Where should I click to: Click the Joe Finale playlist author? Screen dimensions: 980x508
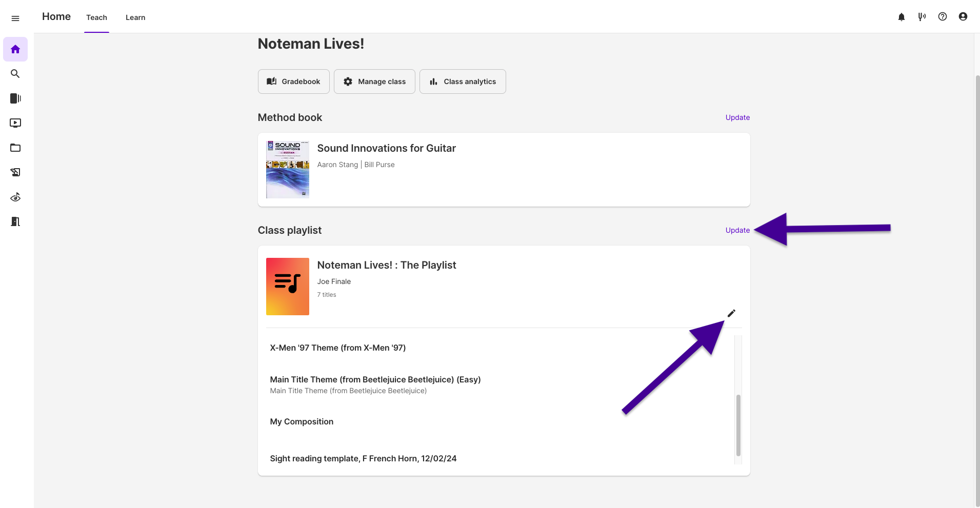click(334, 281)
